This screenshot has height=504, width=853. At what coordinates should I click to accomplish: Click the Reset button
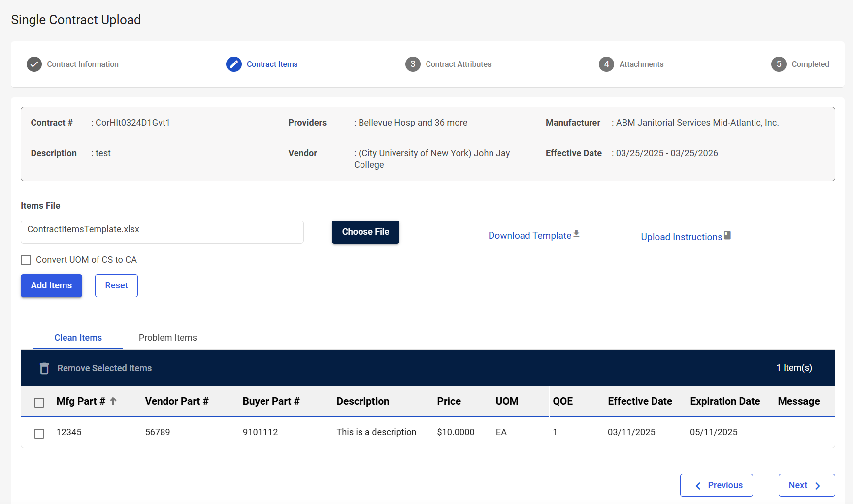click(x=116, y=285)
